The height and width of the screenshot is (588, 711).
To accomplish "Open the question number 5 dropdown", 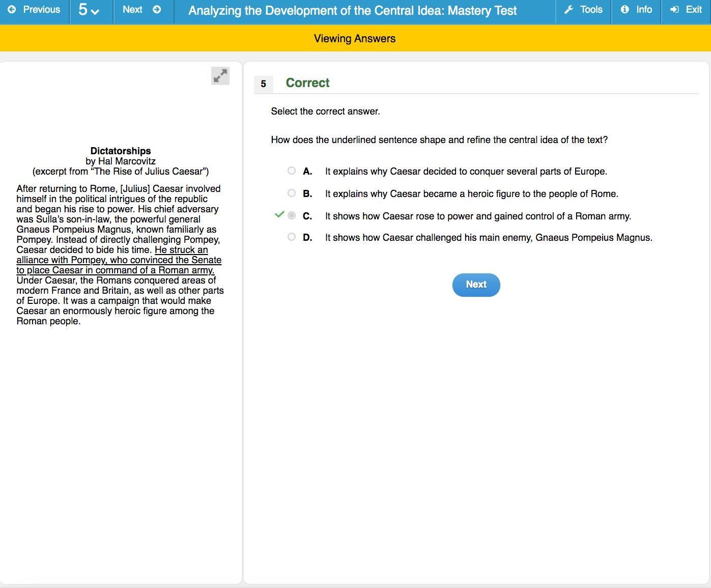I will pyautogui.click(x=89, y=10).
